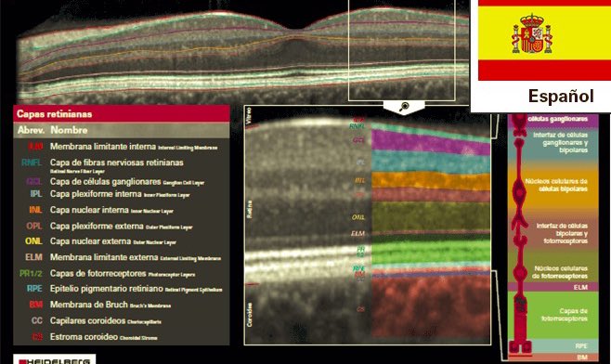Pick the bright green photoreceptor band in zoomed scan
The width and height of the screenshot is (611, 364).
tap(431, 252)
